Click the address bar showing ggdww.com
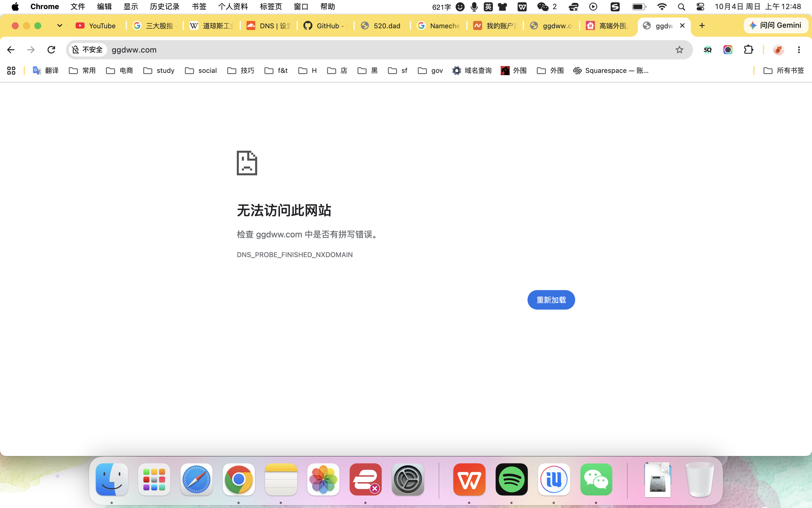812x508 pixels. coord(379,50)
